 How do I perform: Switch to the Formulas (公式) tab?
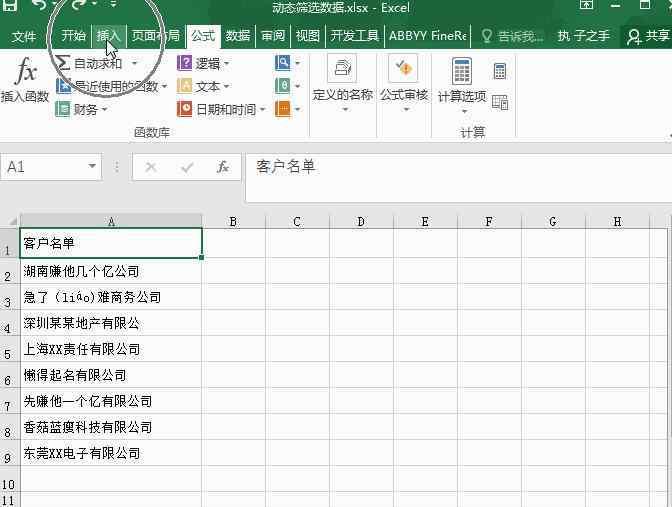click(203, 36)
